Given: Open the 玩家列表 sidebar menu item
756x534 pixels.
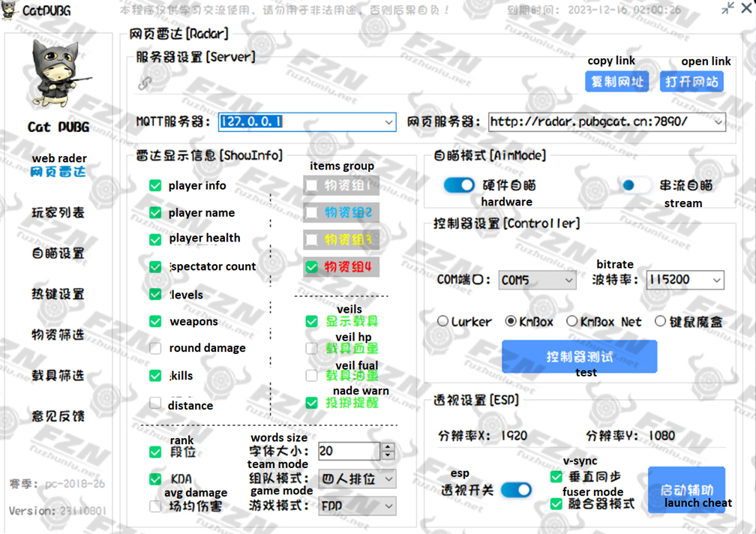Looking at the screenshot, I should pos(58,213).
